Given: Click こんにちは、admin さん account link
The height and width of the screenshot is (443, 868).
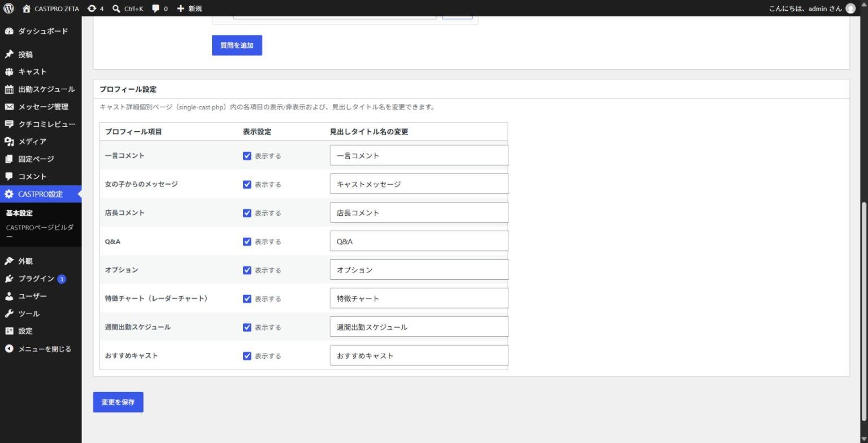Looking at the screenshot, I should pyautogui.click(x=805, y=8).
